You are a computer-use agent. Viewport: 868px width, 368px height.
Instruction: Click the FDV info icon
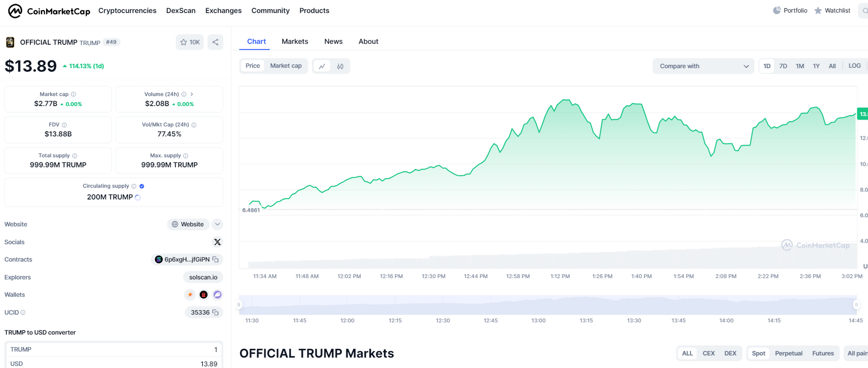coord(64,125)
